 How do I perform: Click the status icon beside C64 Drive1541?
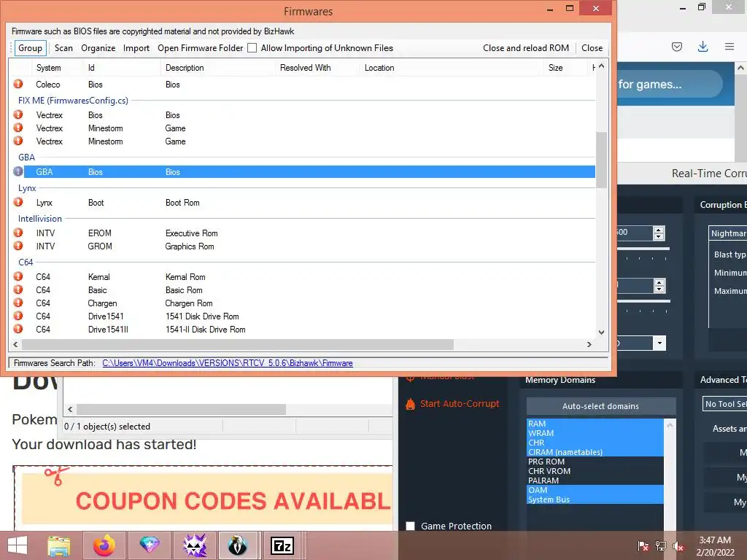18,316
